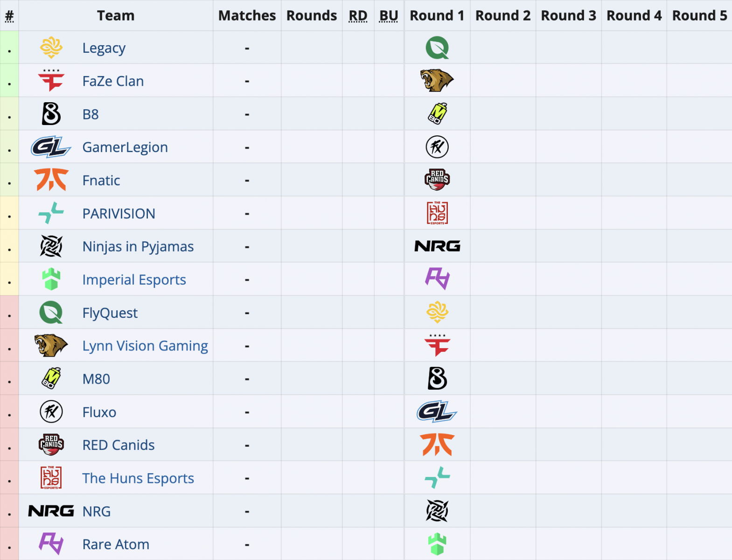Go to Ninjas in Pyjamas team page

tap(138, 246)
